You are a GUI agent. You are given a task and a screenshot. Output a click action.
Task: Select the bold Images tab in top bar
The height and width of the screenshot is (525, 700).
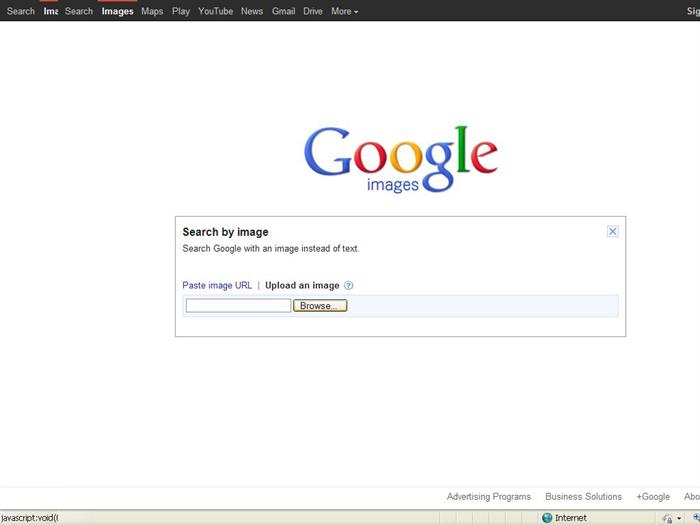point(117,11)
